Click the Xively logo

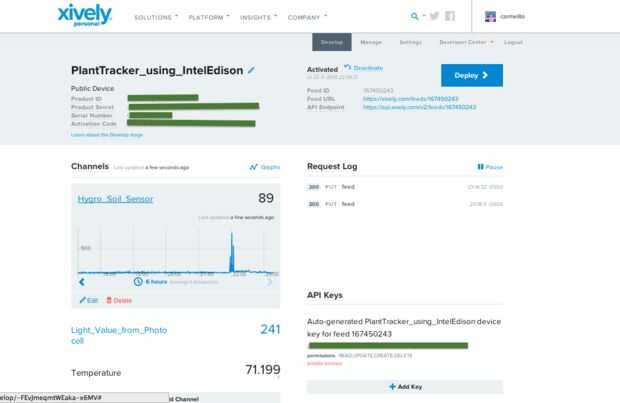[85, 15]
